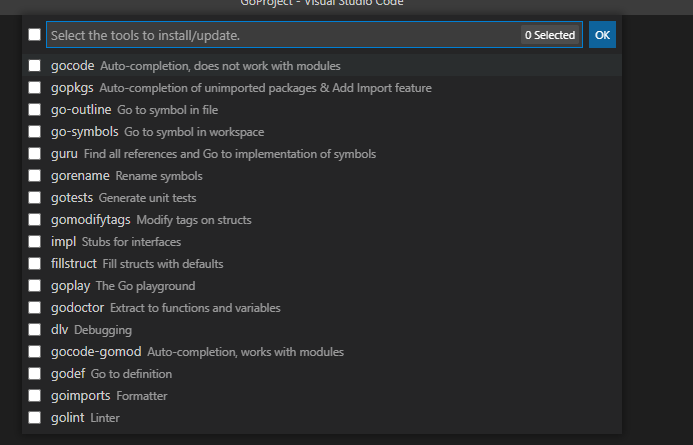Focus the tools install/update search field
693x445 pixels.
(280, 35)
